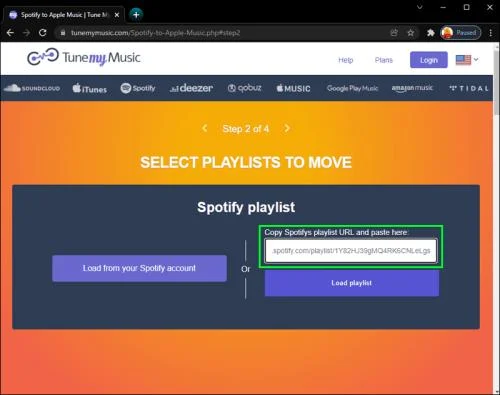
Task: Open a new tab with plus button
Action: pyautogui.click(x=136, y=15)
